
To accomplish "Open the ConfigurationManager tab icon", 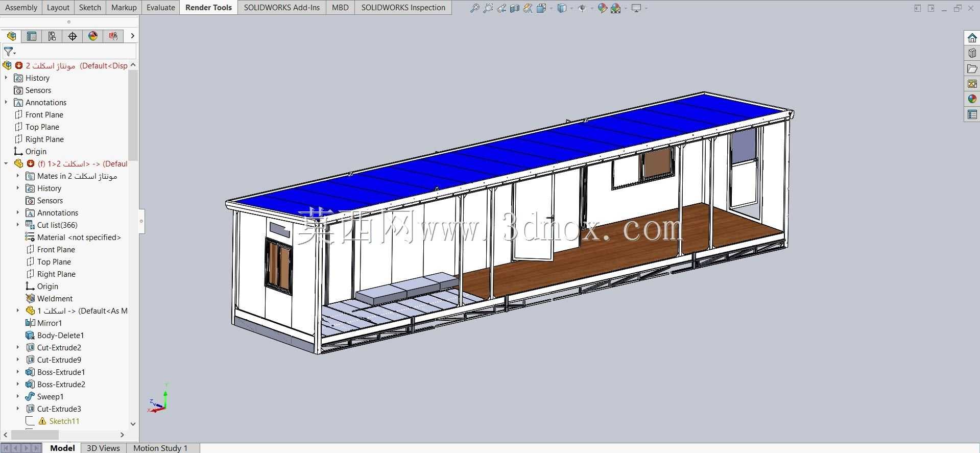I will click(x=52, y=36).
